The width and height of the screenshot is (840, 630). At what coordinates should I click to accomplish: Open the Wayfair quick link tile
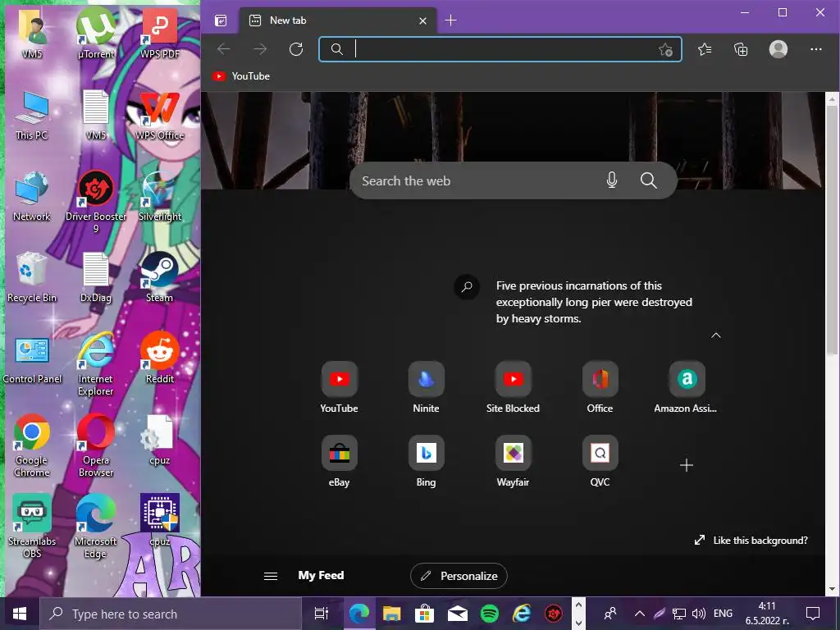(513, 461)
